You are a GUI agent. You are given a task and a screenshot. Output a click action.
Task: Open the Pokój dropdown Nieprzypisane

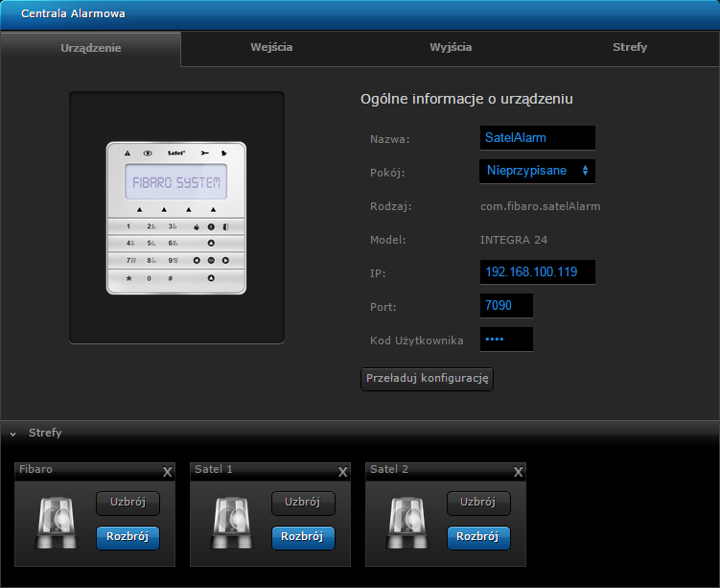click(x=537, y=171)
